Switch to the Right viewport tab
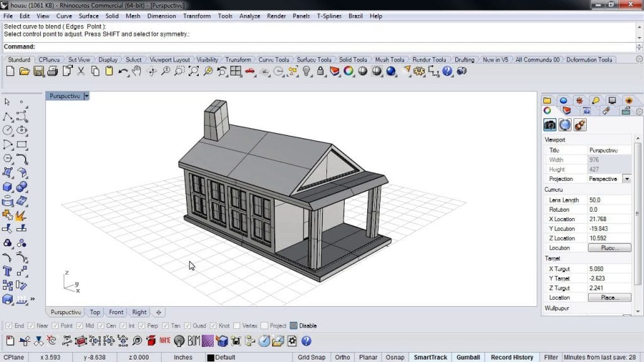This screenshot has height=362, width=644. [139, 312]
